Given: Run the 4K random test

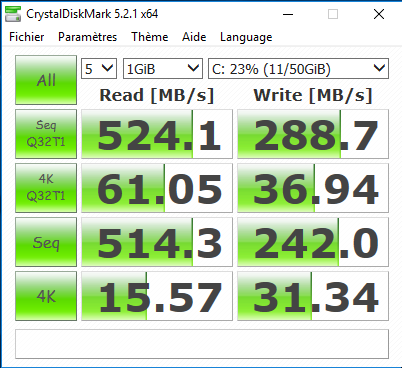Looking at the screenshot, I should click(x=46, y=296).
